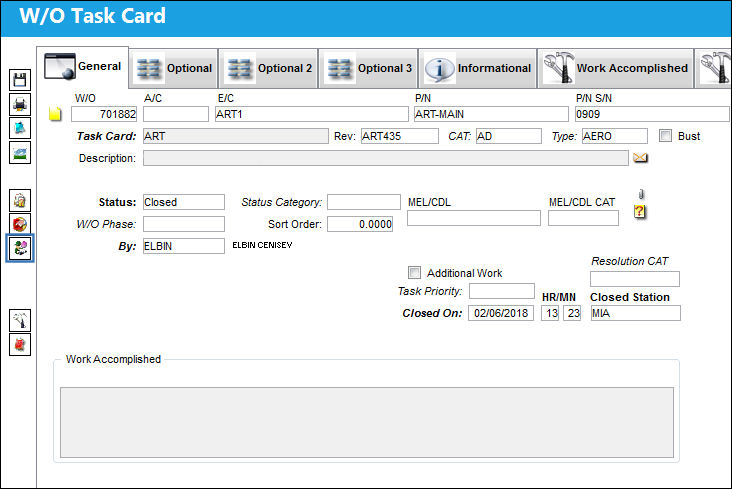Click the W/O Phase field
Screen dimensions: 732x489
183,224
